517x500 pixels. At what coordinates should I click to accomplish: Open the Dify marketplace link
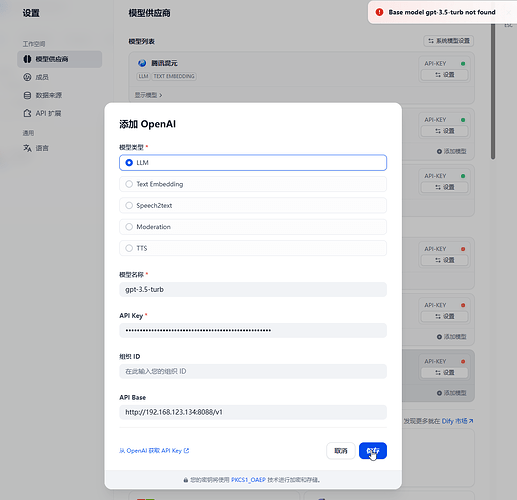pyautogui.click(x=457, y=421)
